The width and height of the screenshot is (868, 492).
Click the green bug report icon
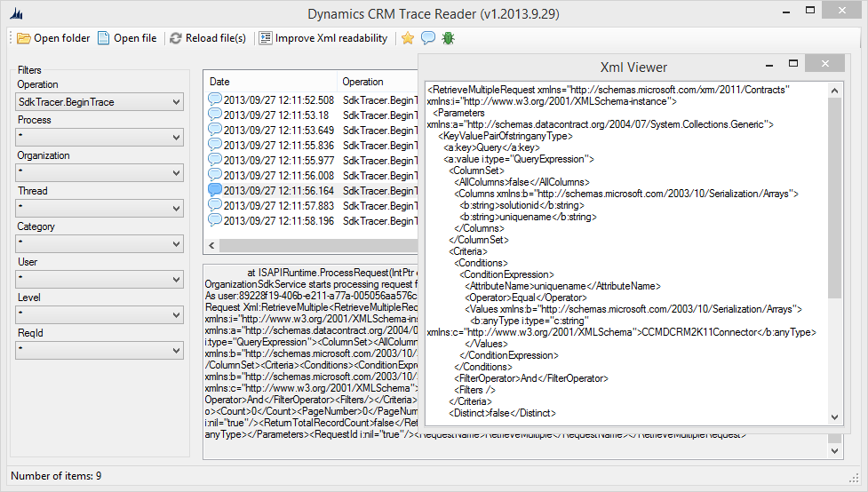click(449, 38)
